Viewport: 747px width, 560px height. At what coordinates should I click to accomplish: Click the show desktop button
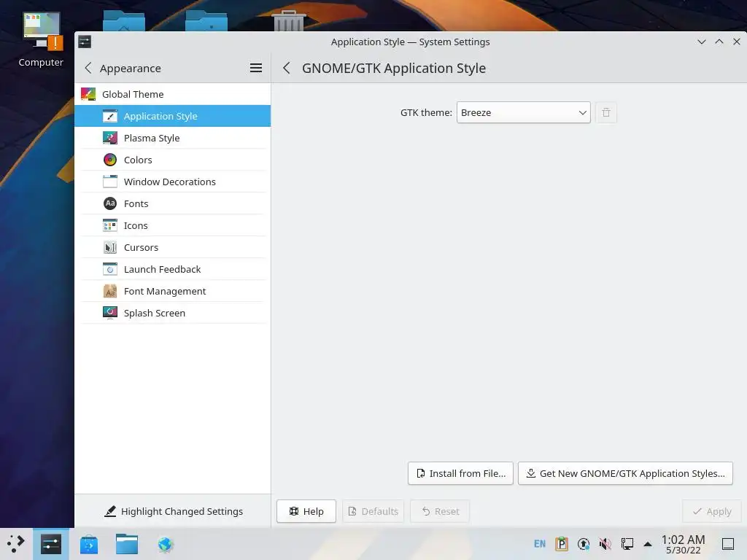tap(728, 544)
